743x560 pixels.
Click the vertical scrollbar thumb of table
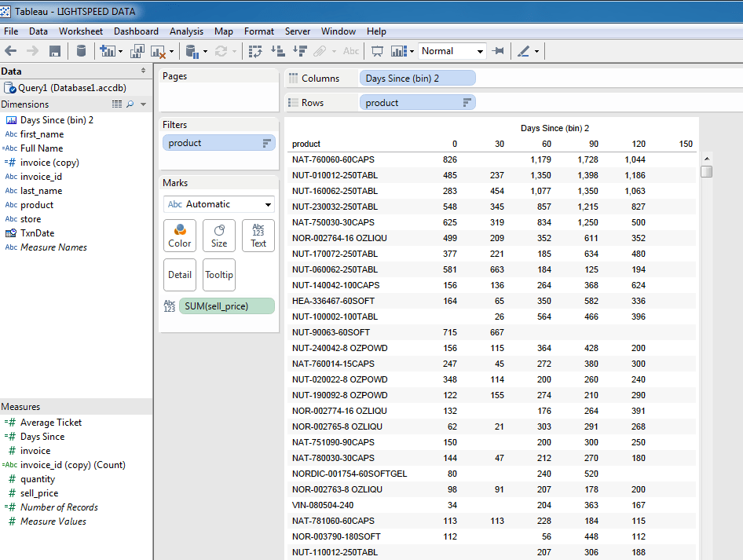pos(707,171)
